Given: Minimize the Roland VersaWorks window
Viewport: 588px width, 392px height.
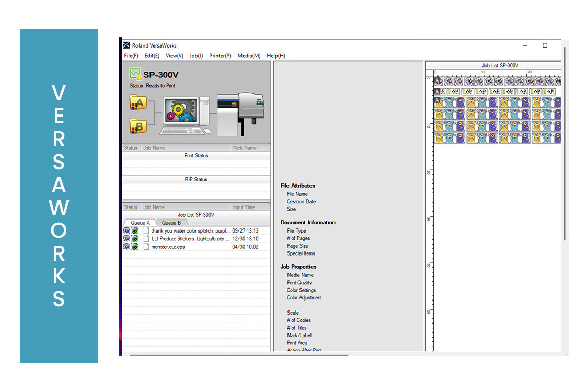Looking at the screenshot, I should click(x=525, y=45).
